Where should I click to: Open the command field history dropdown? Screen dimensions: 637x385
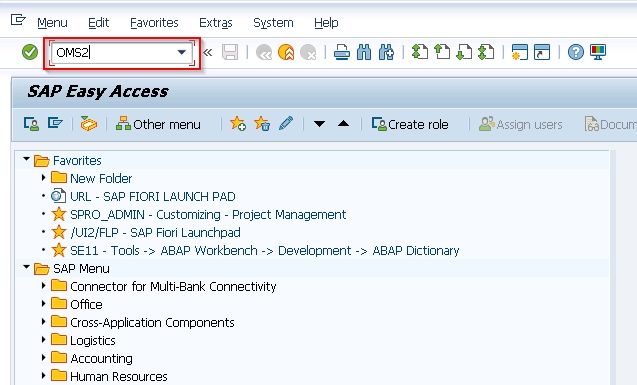(182, 52)
